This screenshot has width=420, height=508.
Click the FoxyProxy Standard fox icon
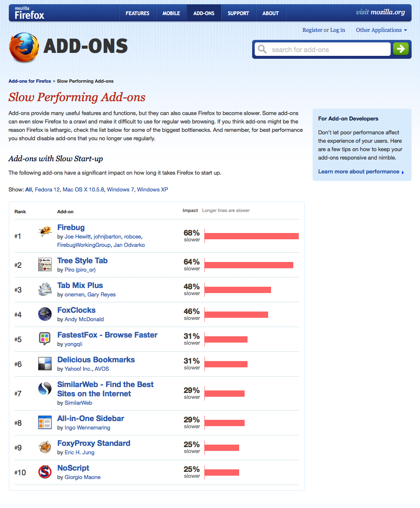(x=45, y=448)
